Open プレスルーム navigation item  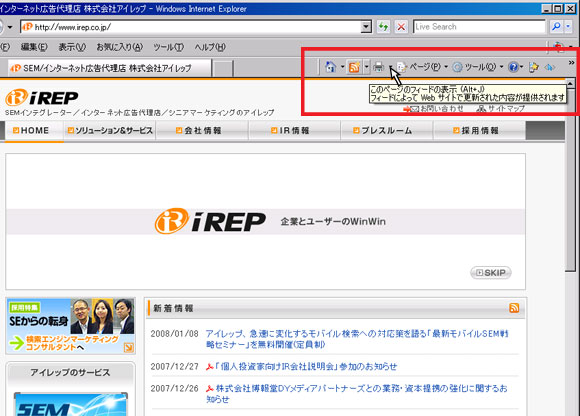point(387,131)
